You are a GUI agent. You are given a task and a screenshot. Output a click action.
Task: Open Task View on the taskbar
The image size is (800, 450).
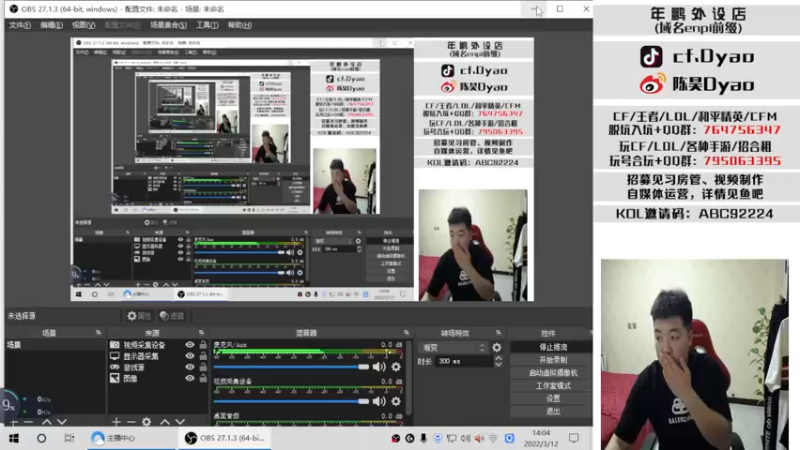point(69,438)
